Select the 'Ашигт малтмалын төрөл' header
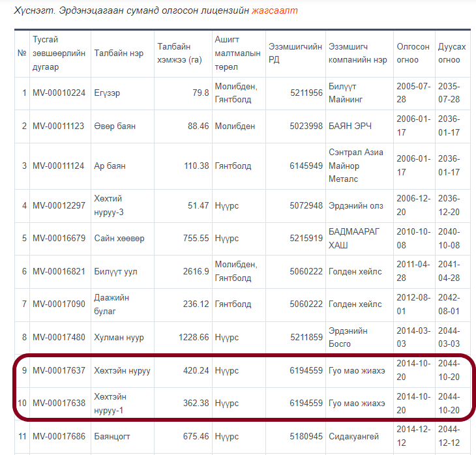The height and width of the screenshot is (455, 476). tap(237, 53)
